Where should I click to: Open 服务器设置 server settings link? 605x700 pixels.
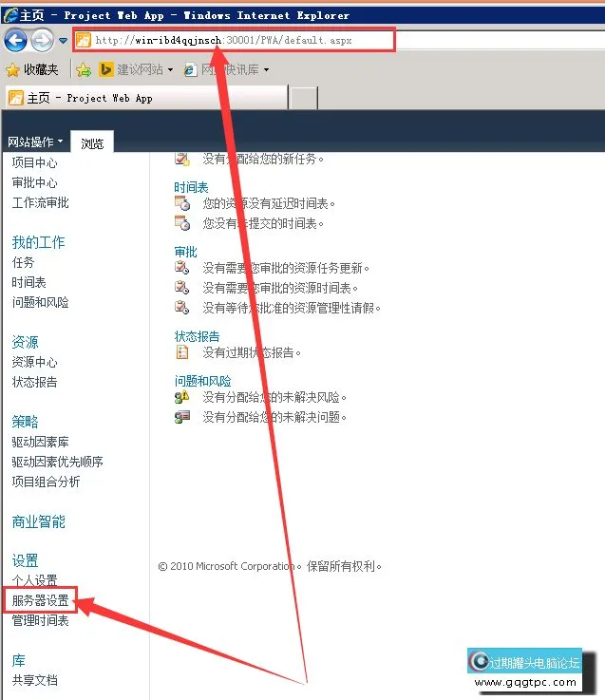[40, 600]
